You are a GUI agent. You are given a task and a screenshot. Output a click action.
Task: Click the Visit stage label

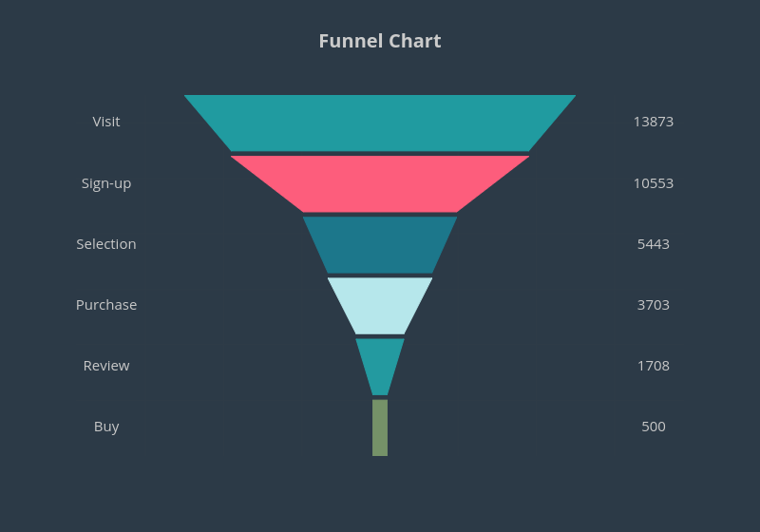(x=106, y=122)
